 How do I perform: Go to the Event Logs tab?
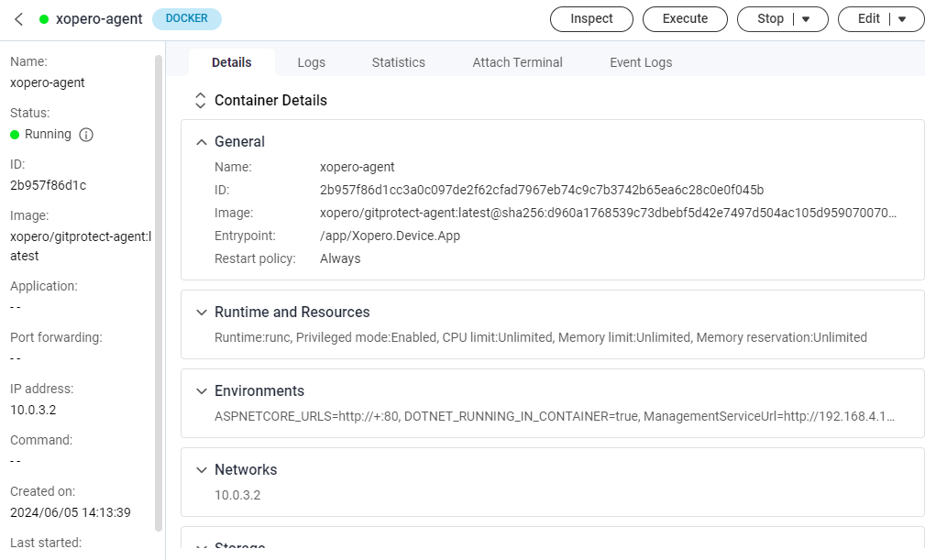(x=641, y=62)
